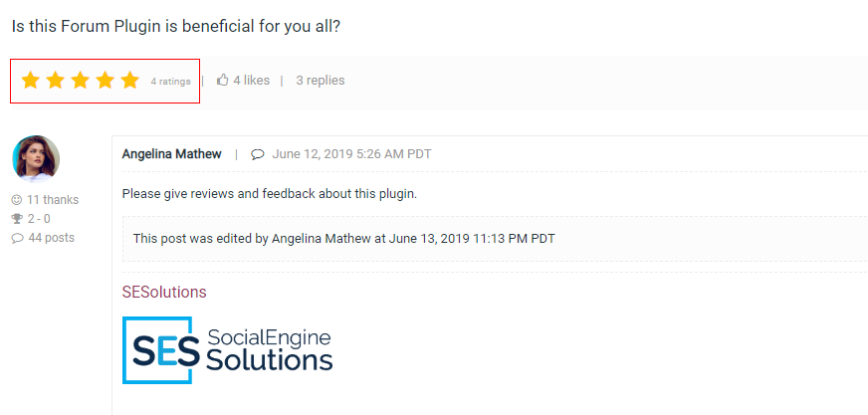868x415 pixels.
Task: Click the Angelina Mathew author name
Action: coord(172,154)
